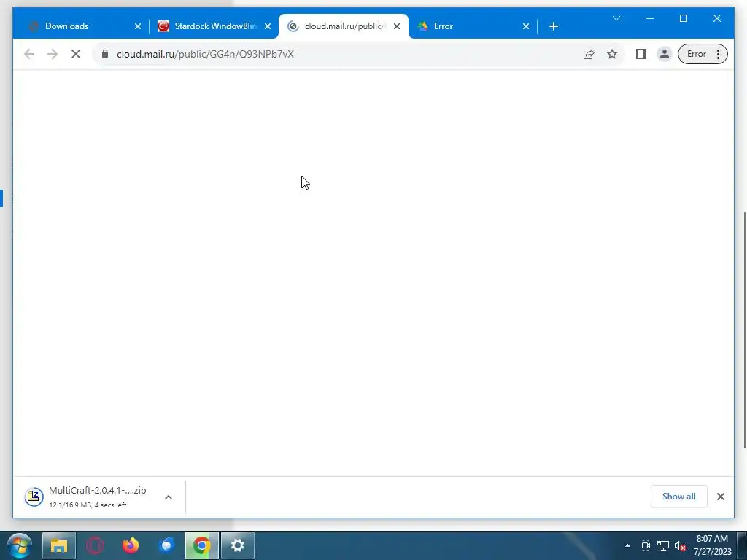Switch to the Stardock WindowBlinds tab
Screen dimensions: 747x560
tap(213, 26)
